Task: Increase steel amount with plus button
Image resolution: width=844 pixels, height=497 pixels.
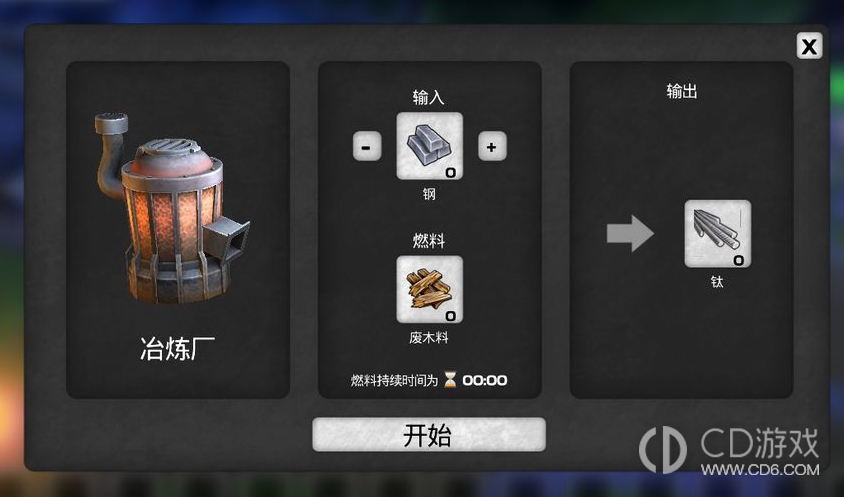Action: (492, 146)
